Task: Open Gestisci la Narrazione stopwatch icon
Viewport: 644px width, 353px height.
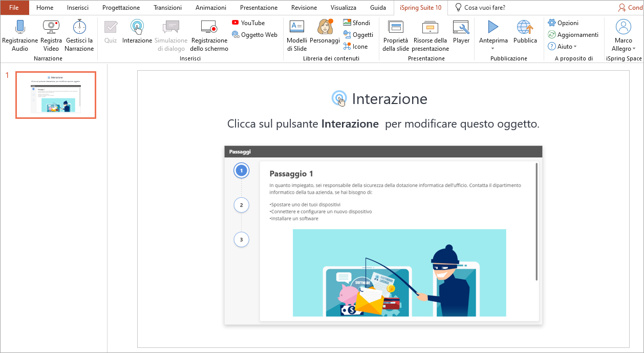Action: [x=79, y=27]
